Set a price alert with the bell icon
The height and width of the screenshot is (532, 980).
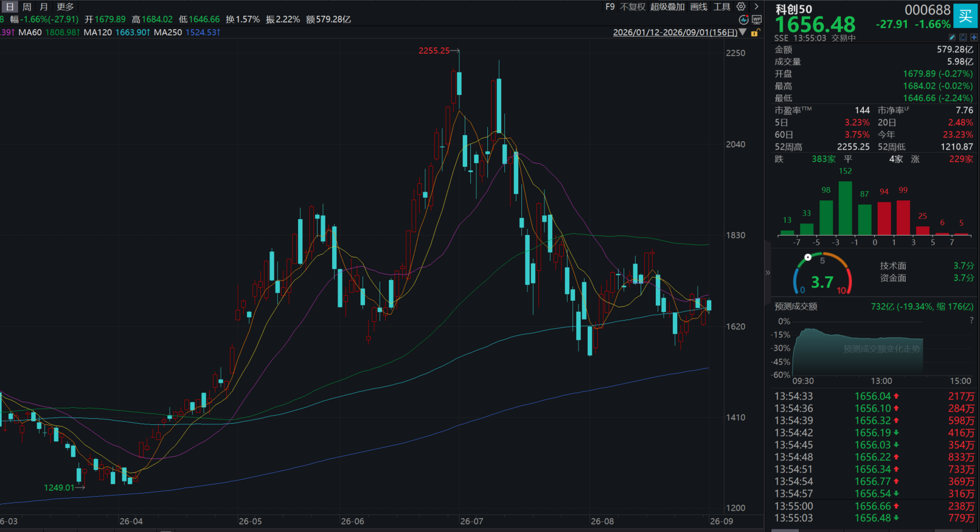point(963,38)
